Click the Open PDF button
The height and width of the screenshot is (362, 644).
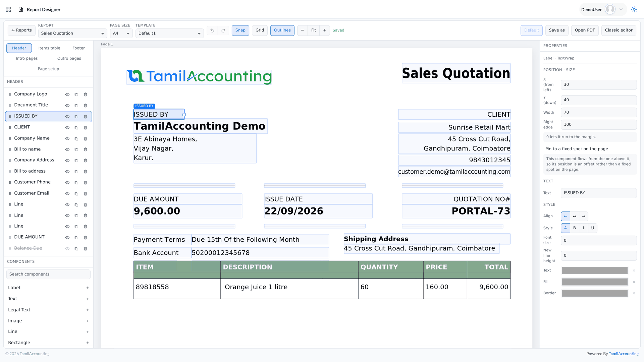(x=585, y=31)
